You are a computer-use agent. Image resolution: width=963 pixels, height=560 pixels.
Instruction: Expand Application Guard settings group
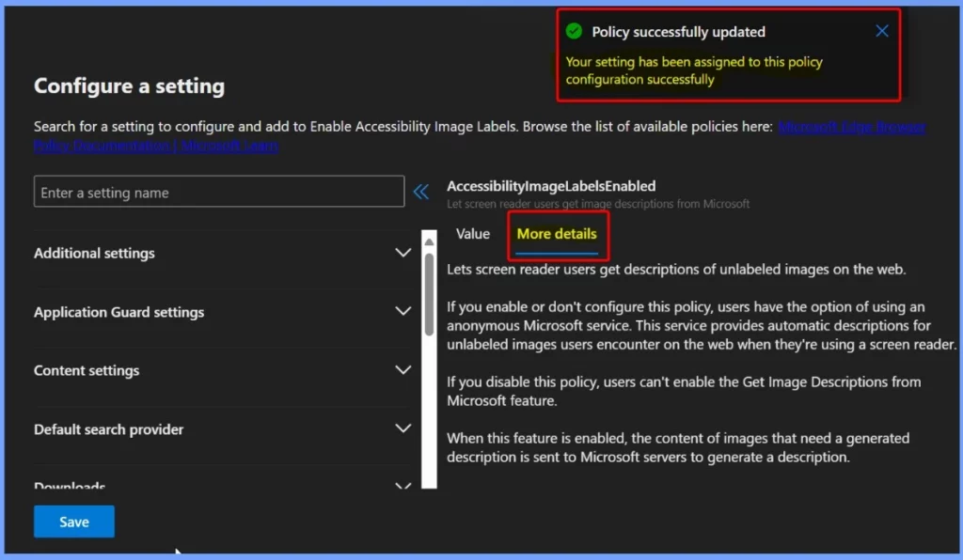pos(222,312)
